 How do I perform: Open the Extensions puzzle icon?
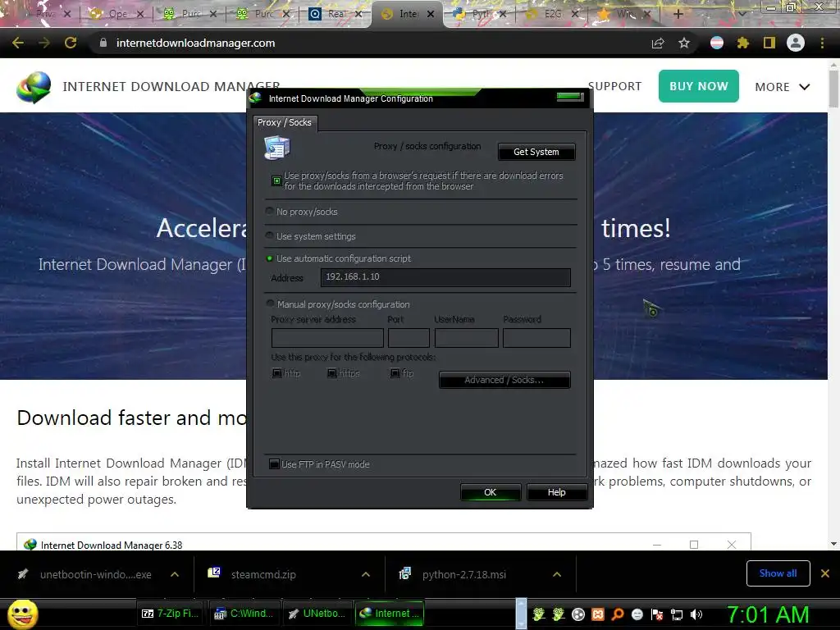click(x=743, y=43)
